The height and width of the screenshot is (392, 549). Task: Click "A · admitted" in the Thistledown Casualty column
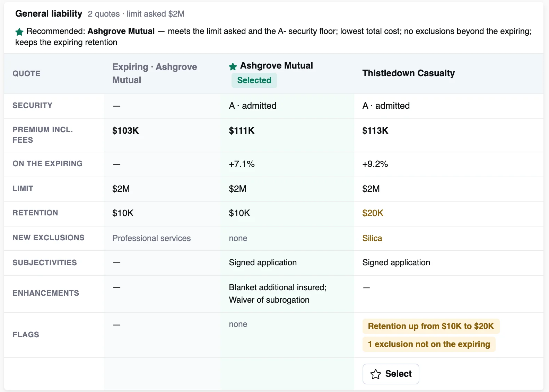click(x=386, y=106)
